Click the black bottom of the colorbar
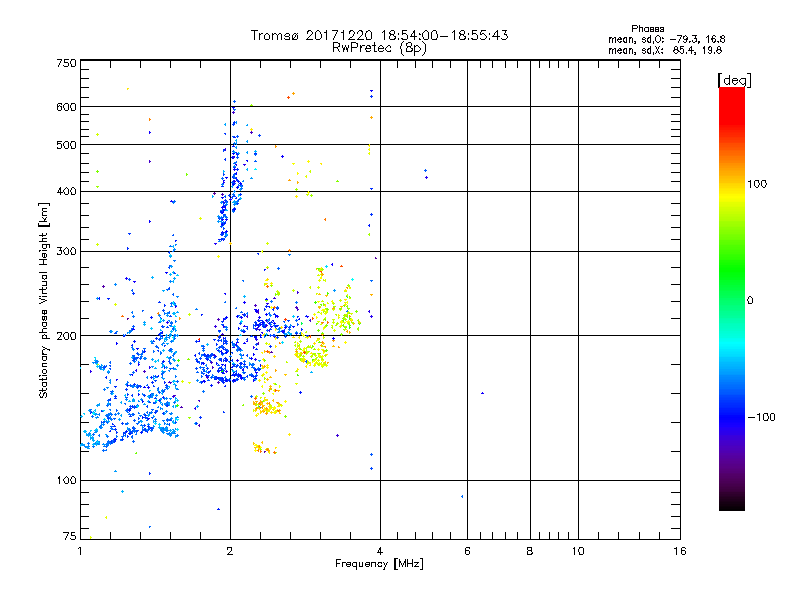800x600 pixels. click(x=732, y=503)
